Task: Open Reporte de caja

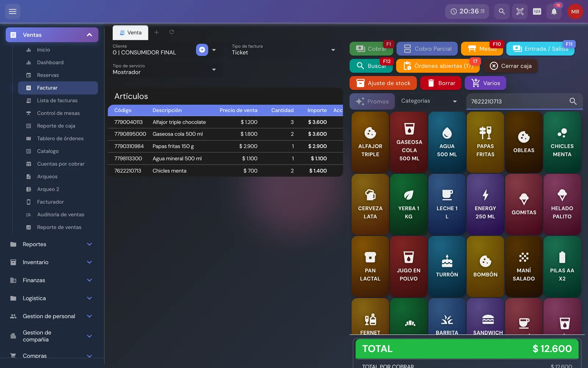Action: [x=58, y=126]
